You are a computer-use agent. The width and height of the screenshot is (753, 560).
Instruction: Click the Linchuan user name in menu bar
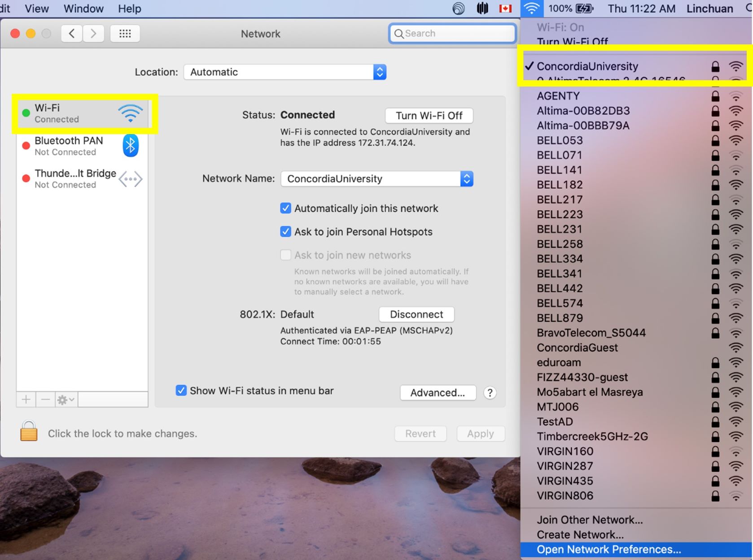coord(709,9)
